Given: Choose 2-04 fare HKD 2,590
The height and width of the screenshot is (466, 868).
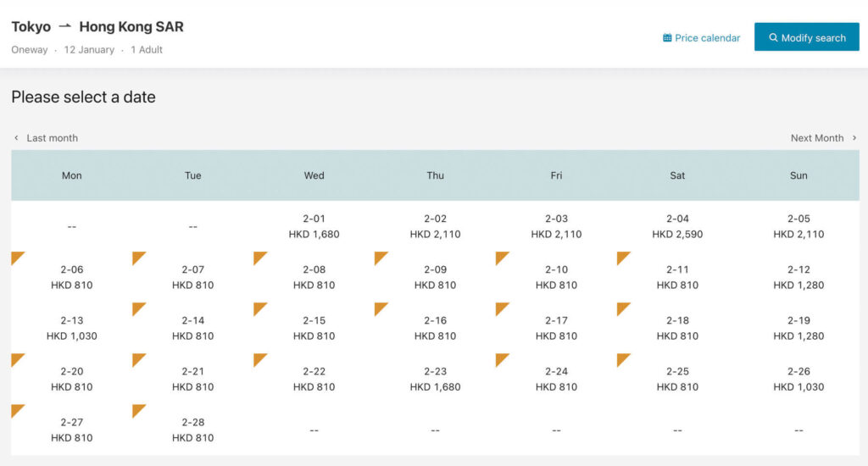Looking at the screenshot, I should (677, 226).
